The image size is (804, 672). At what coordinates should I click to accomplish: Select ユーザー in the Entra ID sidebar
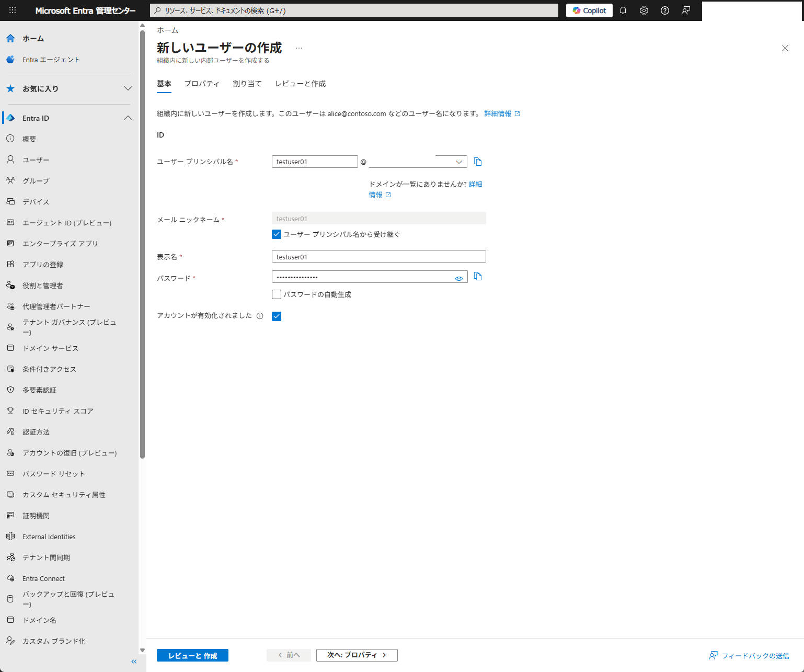point(36,160)
